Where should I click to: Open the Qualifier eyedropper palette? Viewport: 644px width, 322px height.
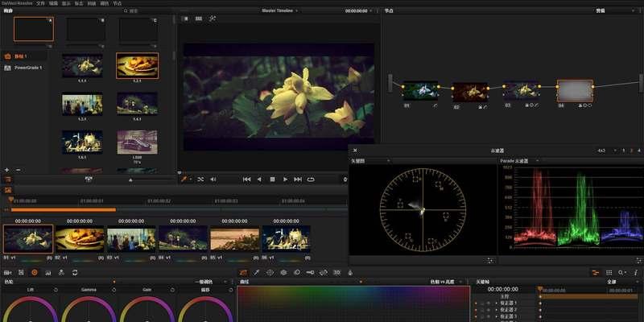coord(257,272)
